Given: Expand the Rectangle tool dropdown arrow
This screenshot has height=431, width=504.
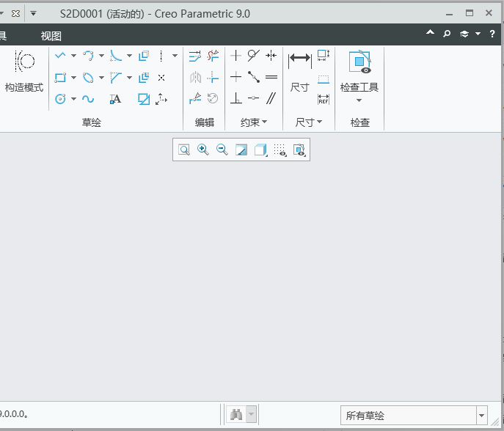Looking at the screenshot, I should coord(73,78).
